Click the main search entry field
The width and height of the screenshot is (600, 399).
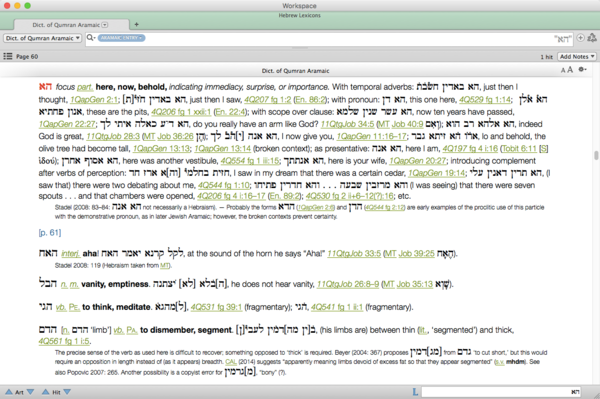point(329,38)
